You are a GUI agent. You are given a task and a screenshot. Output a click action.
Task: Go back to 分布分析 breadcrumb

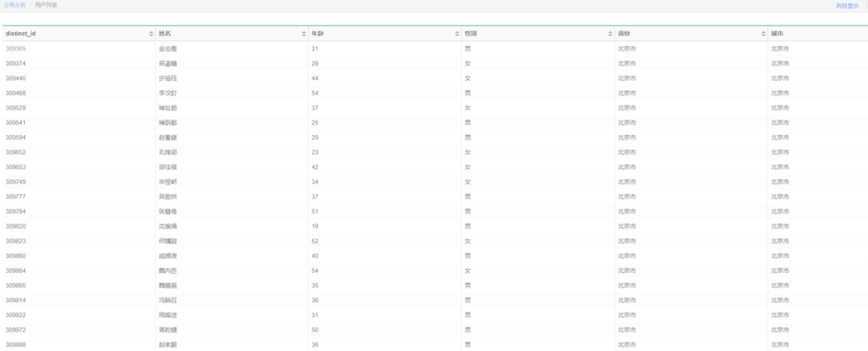(x=14, y=5)
